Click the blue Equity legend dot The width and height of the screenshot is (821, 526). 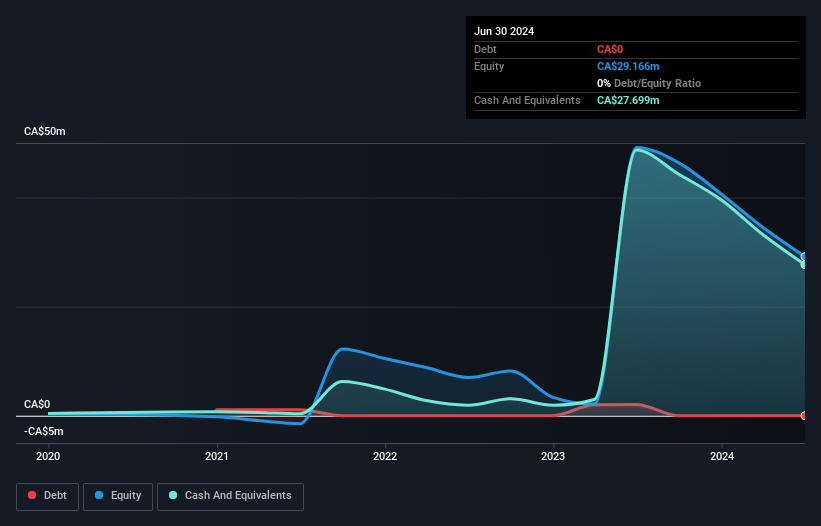[99, 495]
